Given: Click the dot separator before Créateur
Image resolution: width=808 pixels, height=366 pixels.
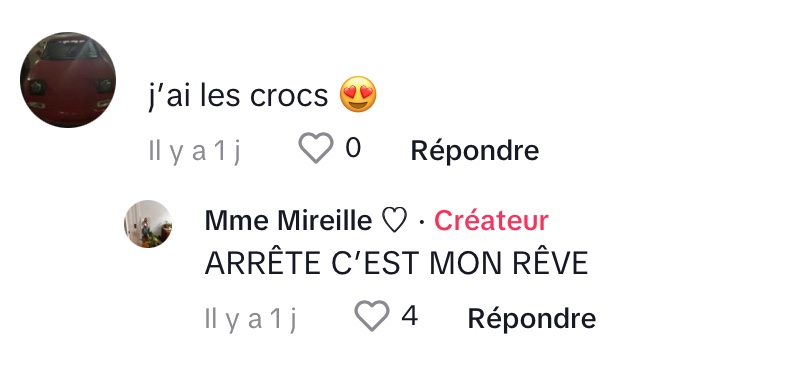Looking at the screenshot, I should pos(422,222).
